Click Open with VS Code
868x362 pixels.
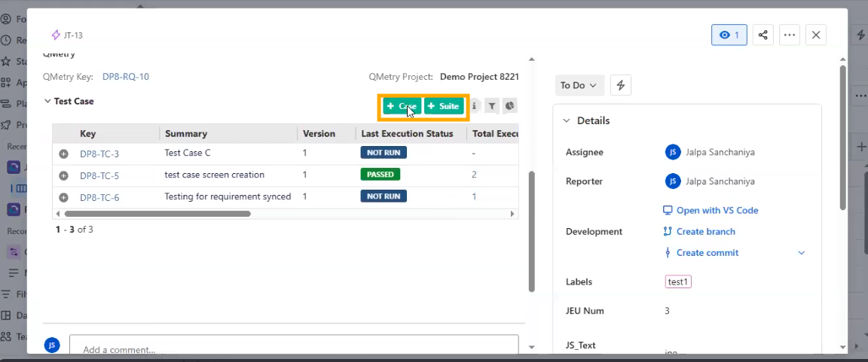[711, 211]
